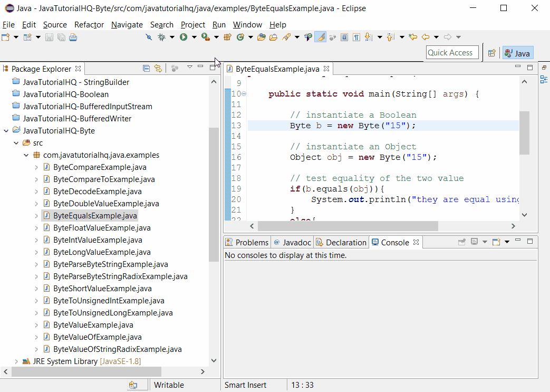Expand the JRE System Library node
Viewport: 550px width, 392px height.
coord(16,361)
